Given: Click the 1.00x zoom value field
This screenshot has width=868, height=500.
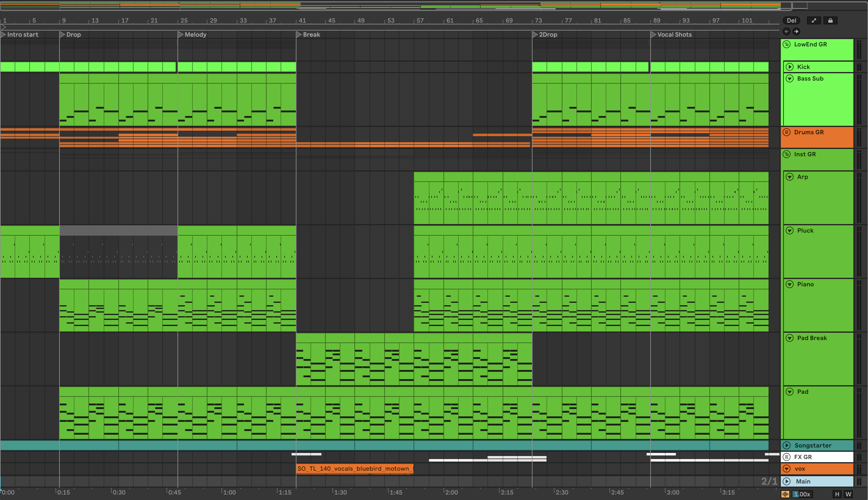Looking at the screenshot, I should tap(802, 494).
